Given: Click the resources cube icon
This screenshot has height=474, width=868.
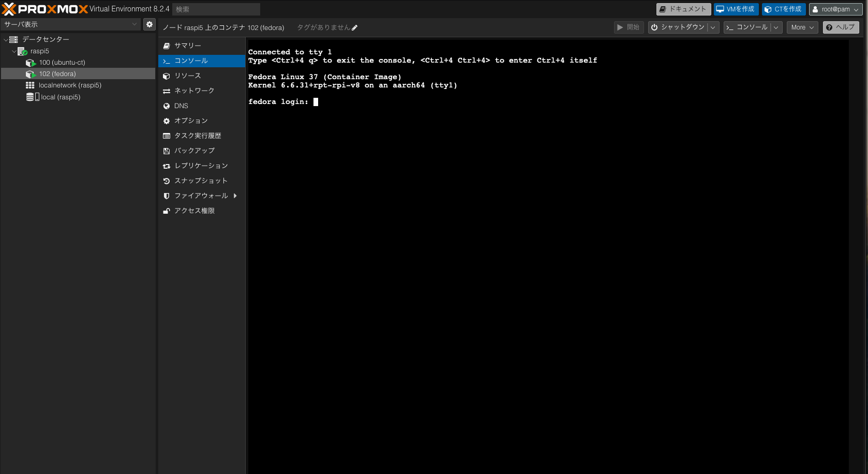Looking at the screenshot, I should pos(167,76).
